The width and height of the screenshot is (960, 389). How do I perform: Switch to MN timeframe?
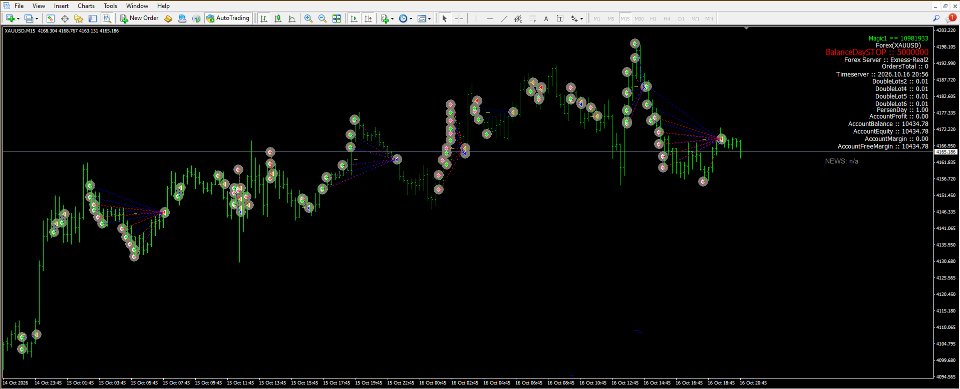[709, 18]
